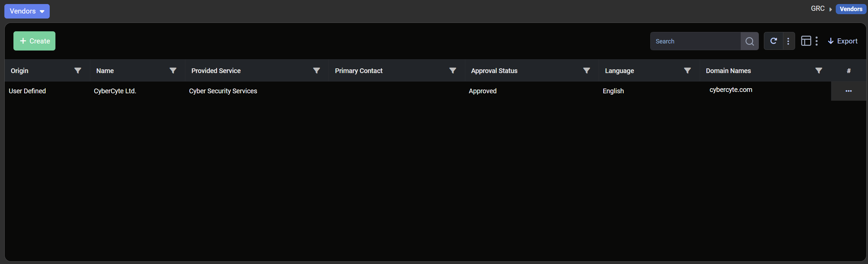This screenshot has width=868, height=264.
Task: Filter the Origin column
Action: pos(78,71)
